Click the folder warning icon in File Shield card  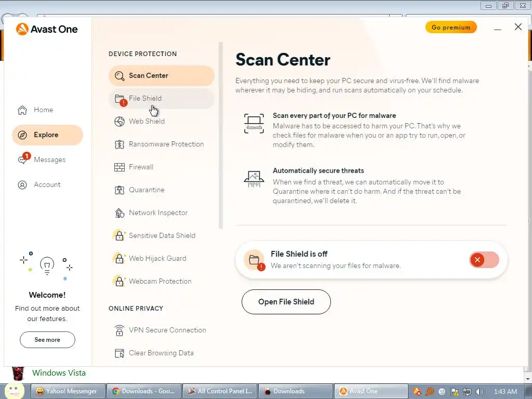[255, 260]
